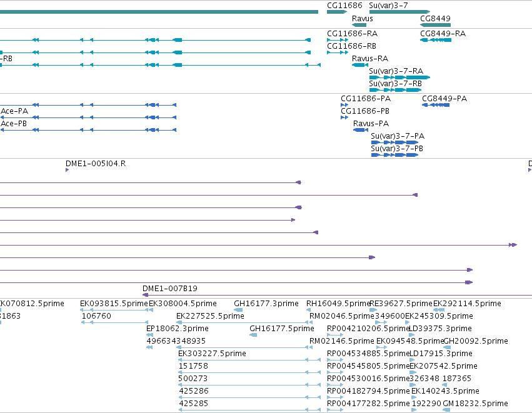Open the 192290 feature label
The height and width of the screenshot is (413, 532).
(426, 404)
